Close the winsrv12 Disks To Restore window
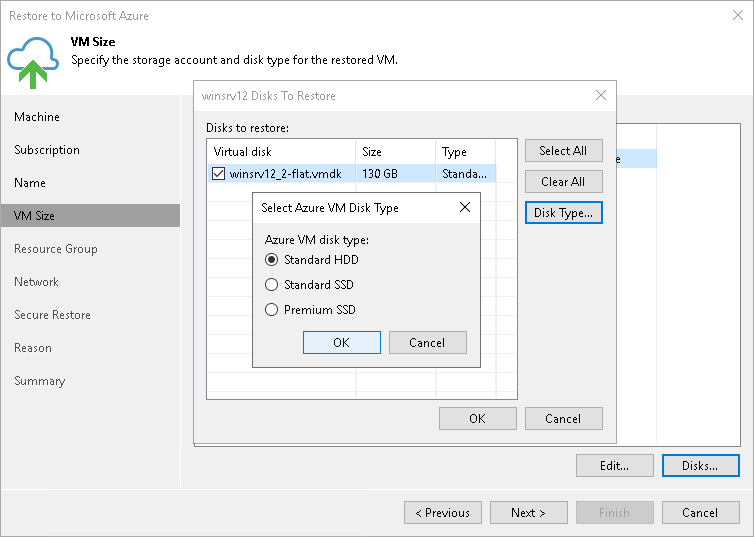 pyautogui.click(x=601, y=95)
